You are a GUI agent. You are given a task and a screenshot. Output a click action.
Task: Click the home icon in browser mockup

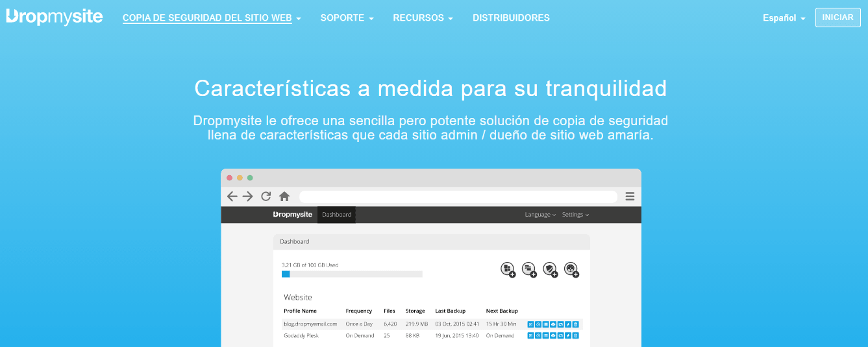284,197
